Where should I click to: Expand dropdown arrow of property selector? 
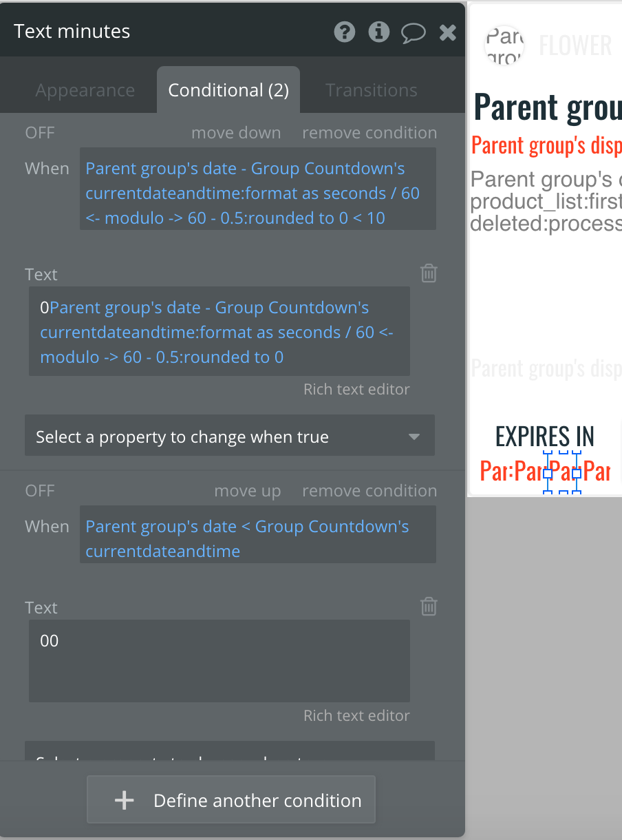pos(414,437)
